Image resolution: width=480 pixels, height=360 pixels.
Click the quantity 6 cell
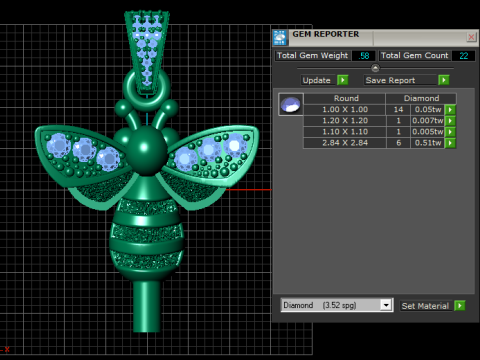tap(398, 143)
